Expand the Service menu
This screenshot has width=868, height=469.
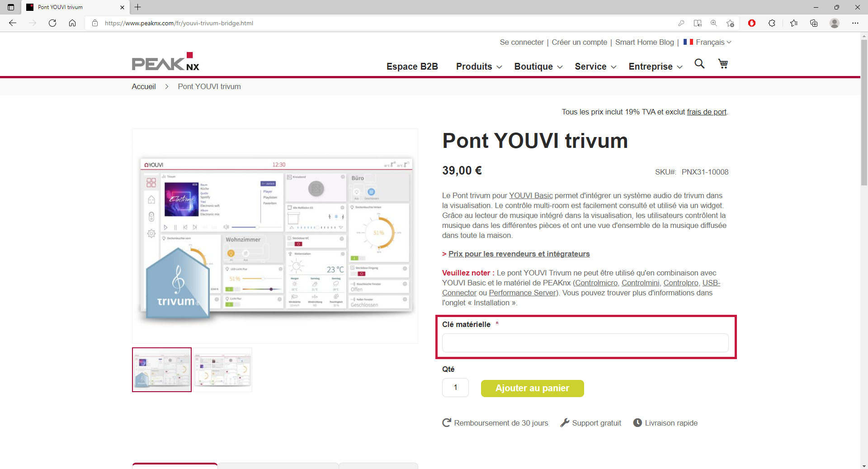pyautogui.click(x=595, y=66)
